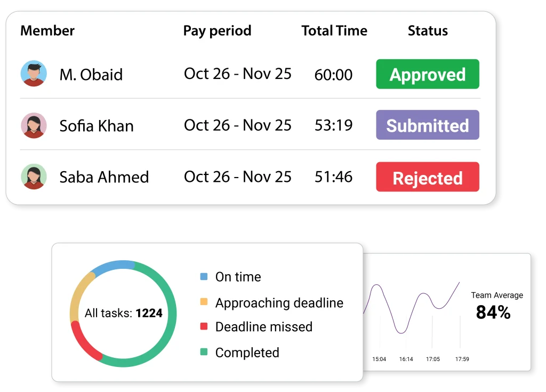546x392 pixels.
Task: Open the Saba Ahmed member name
Action: (104, 177)
